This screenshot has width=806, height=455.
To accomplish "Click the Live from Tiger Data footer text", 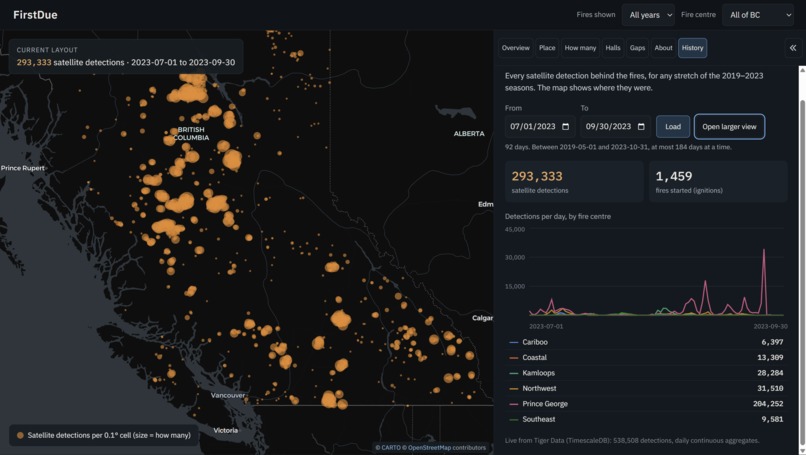I will click(632, 441).
